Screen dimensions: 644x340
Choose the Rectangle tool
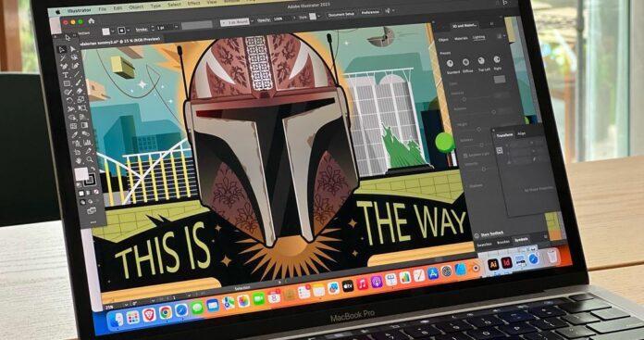coord(67,83)
